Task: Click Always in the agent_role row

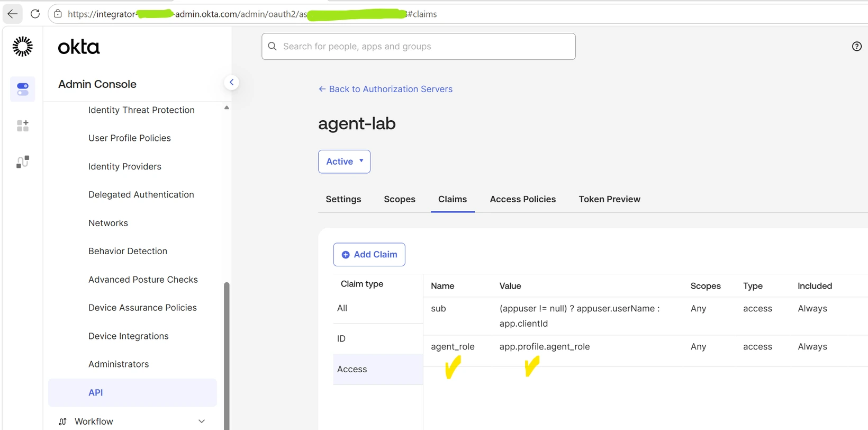Action: [812, 347]
